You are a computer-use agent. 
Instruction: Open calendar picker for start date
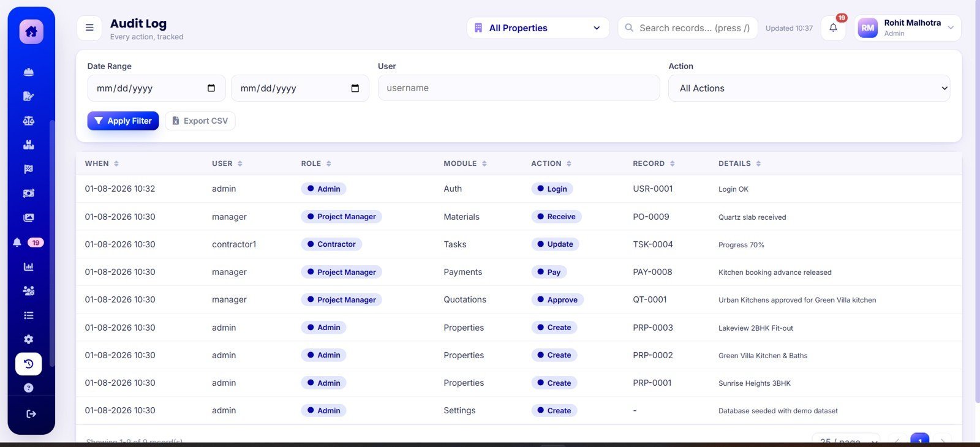[211, 88]
